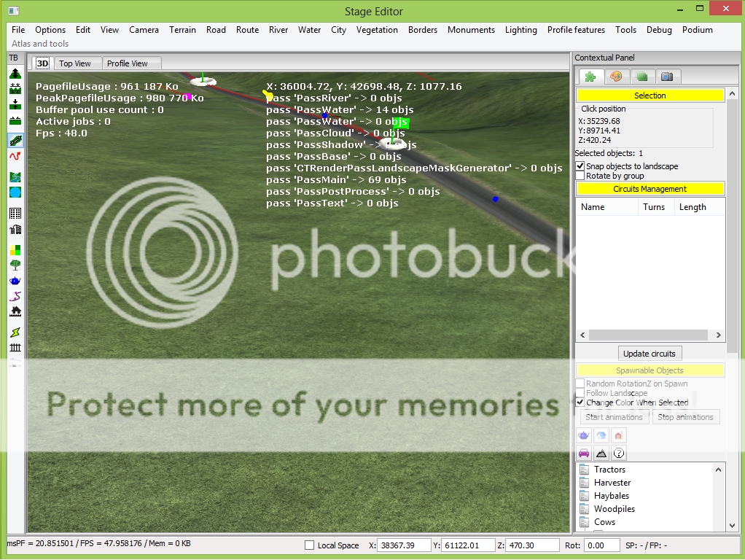745x560 pixels.
Task: Open the Tractors folder in list
Action: (609, 470)
